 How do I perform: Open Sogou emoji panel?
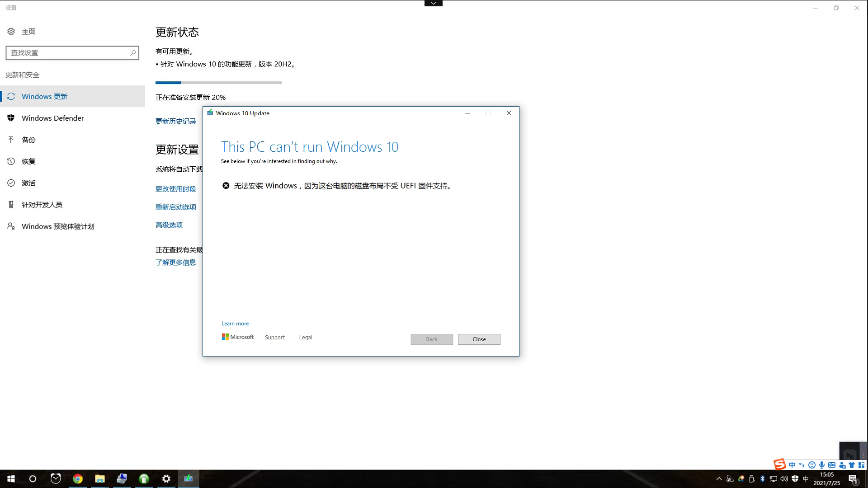coord(812,465)
